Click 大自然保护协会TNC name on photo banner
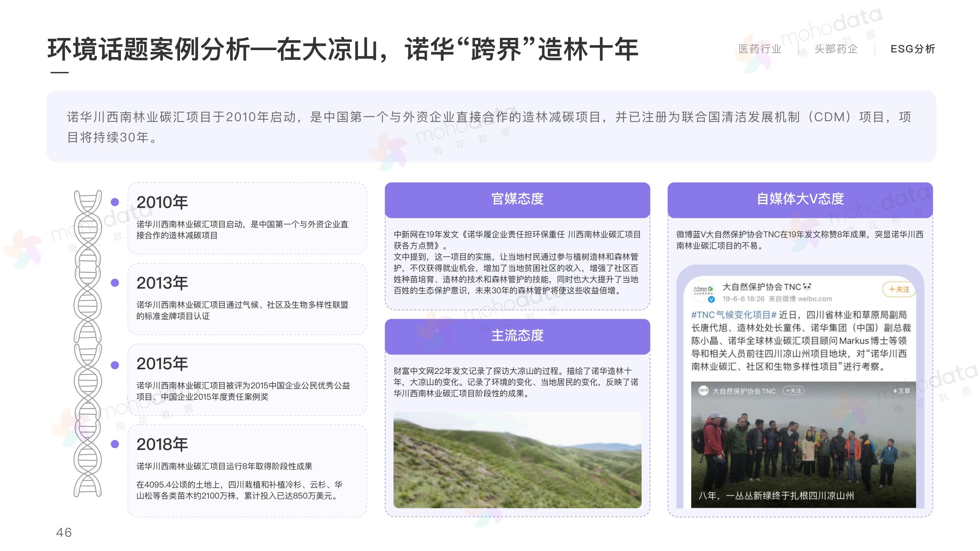This screenshot has width=980, height=551. click(744, 391)
